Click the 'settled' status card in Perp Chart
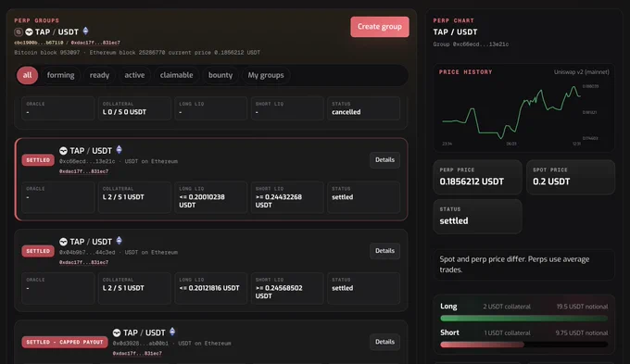Screen dimensions: 630x364 coord(477,217)
